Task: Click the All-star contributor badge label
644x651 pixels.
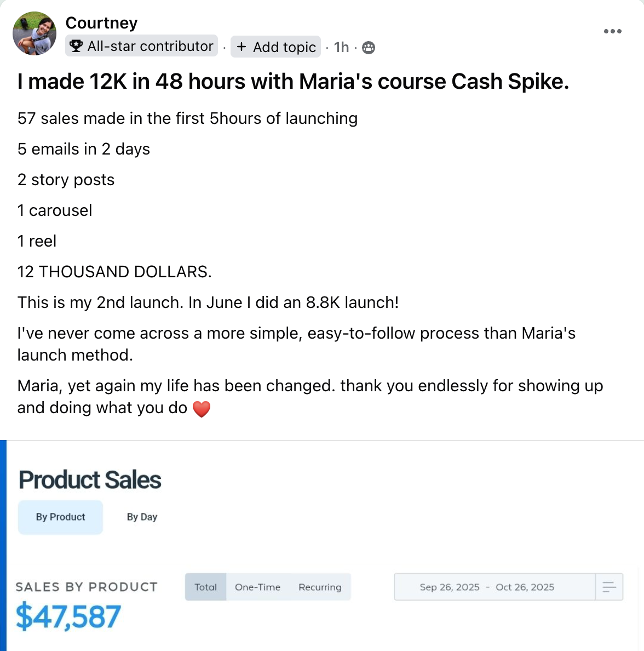Action: tap(150, 46)
